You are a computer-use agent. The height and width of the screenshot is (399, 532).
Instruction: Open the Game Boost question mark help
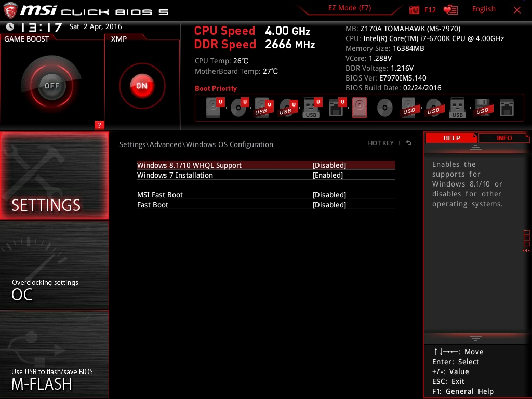(x=99, y=125)
